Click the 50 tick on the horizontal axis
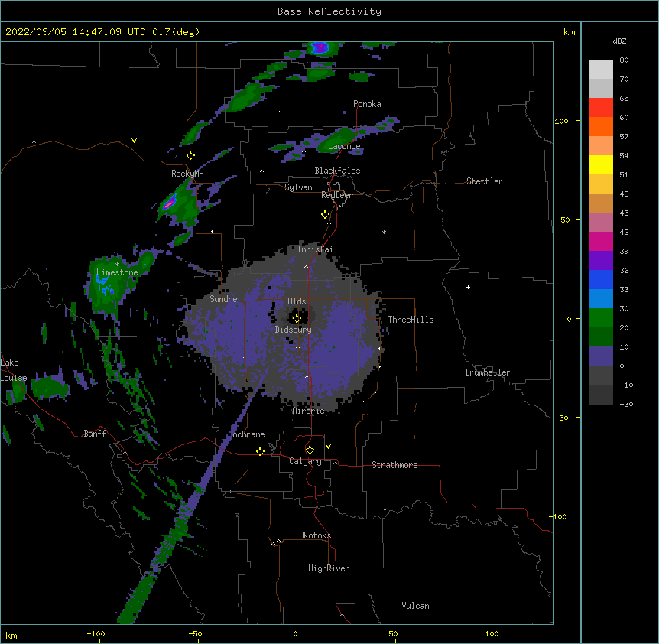 pyautogui.click(x=393, y=633)
